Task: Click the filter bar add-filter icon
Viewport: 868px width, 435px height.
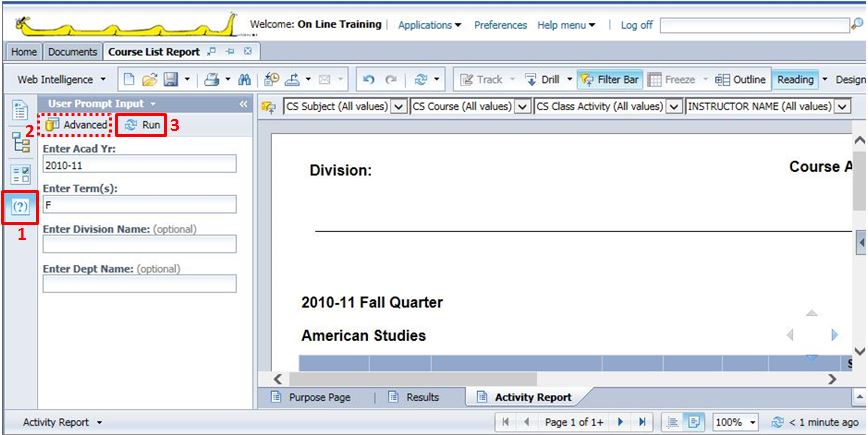Action: (270, 107)
